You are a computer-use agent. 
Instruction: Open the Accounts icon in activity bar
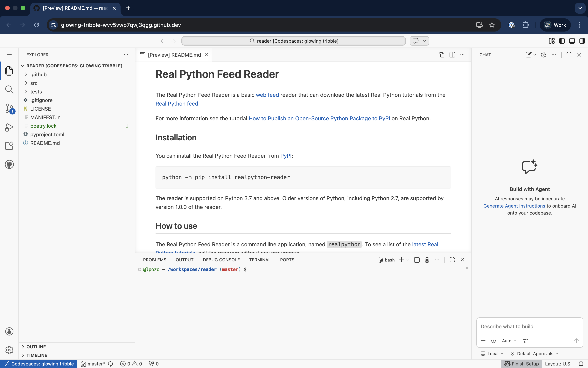point(9,331)
